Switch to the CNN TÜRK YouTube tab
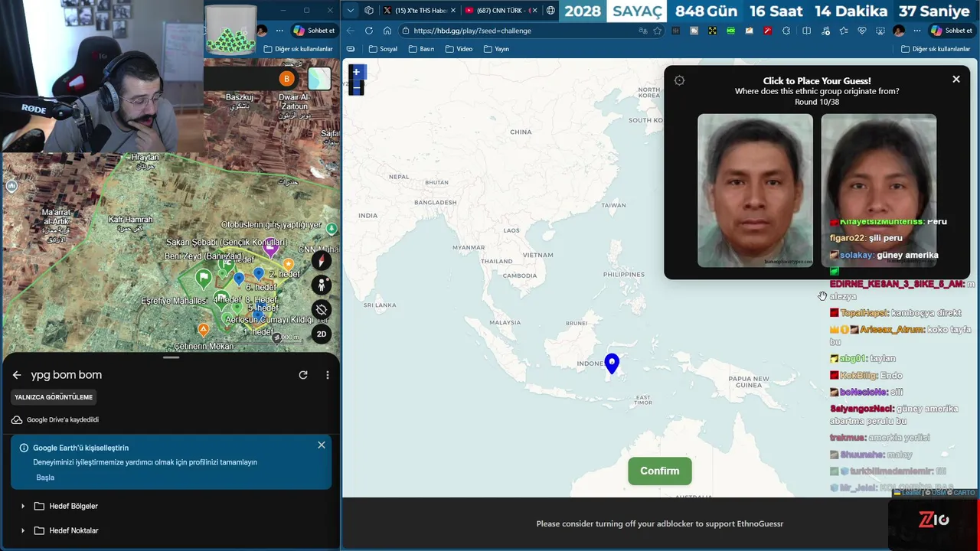 [x=501, y=11]
